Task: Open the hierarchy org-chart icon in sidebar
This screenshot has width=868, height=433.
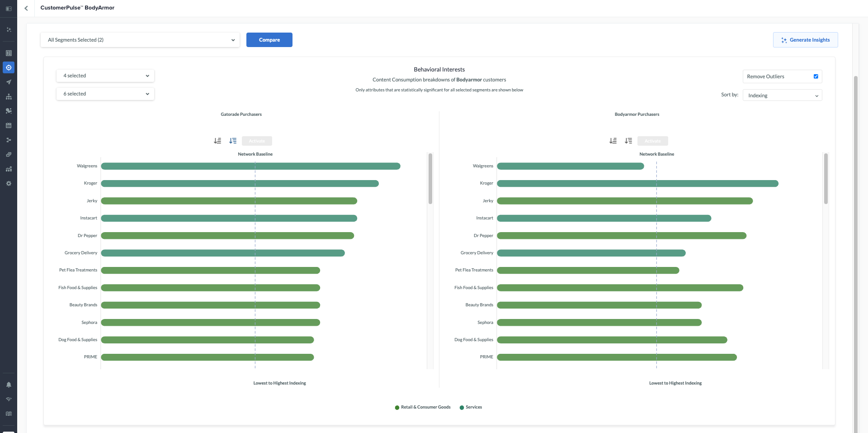Action: pos(9,96)
